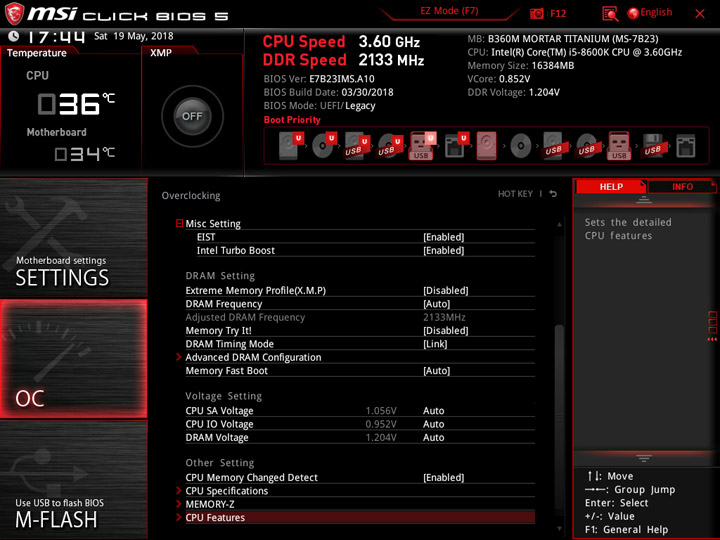720x540 pixels.
Task: Change Extreme Memory Profile [Disabled] value
Action: (x=446, y=291)
